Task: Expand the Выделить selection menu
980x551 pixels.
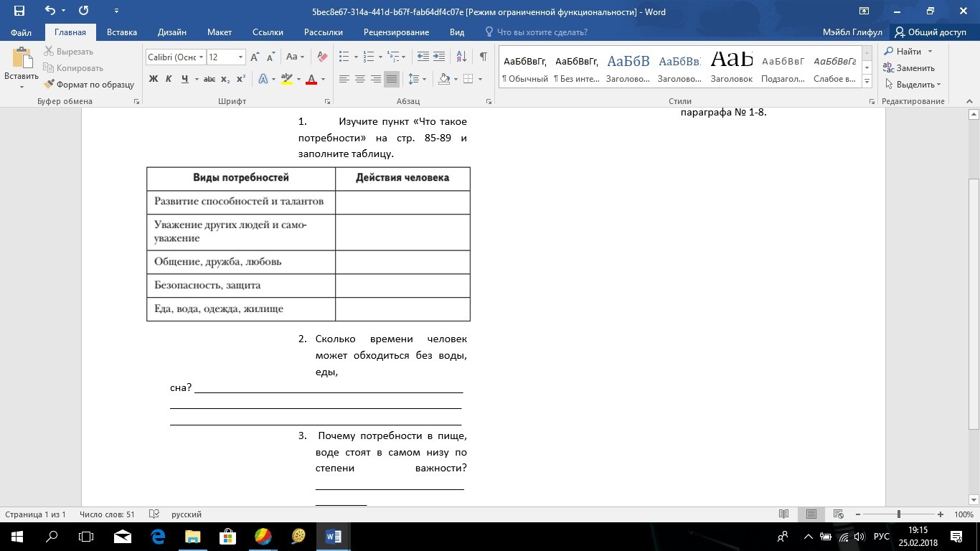Action: (913, 85)
